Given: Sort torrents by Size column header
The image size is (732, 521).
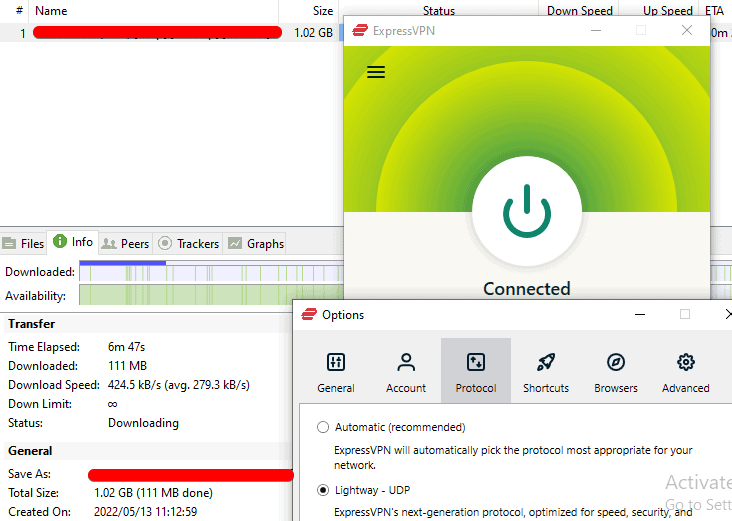Looking at the screenshot, I should tap(309, 11).
